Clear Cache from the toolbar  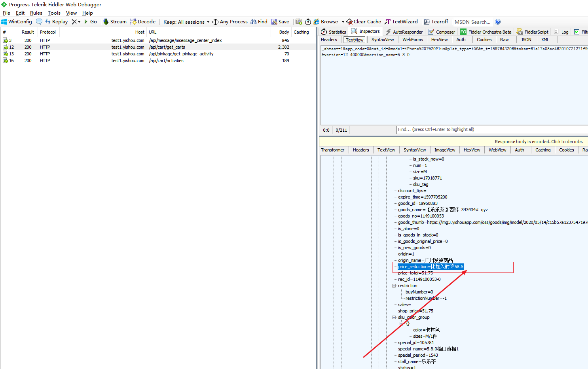coord(364,22)
